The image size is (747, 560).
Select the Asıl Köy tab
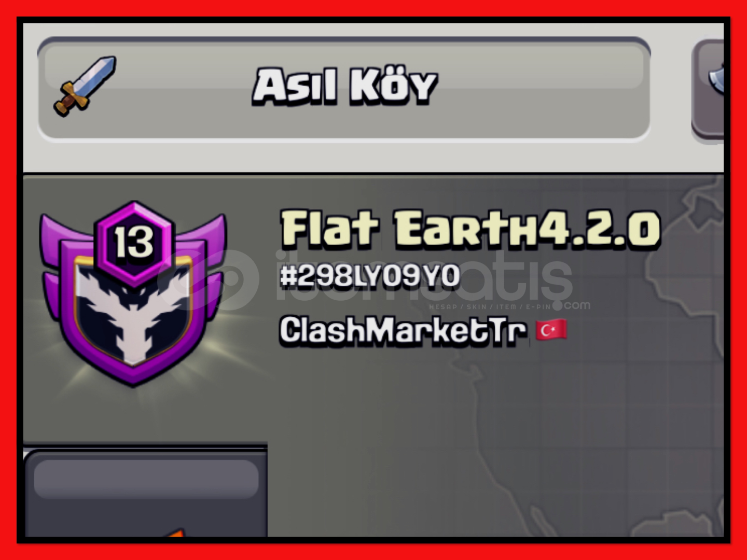point(344,88)
